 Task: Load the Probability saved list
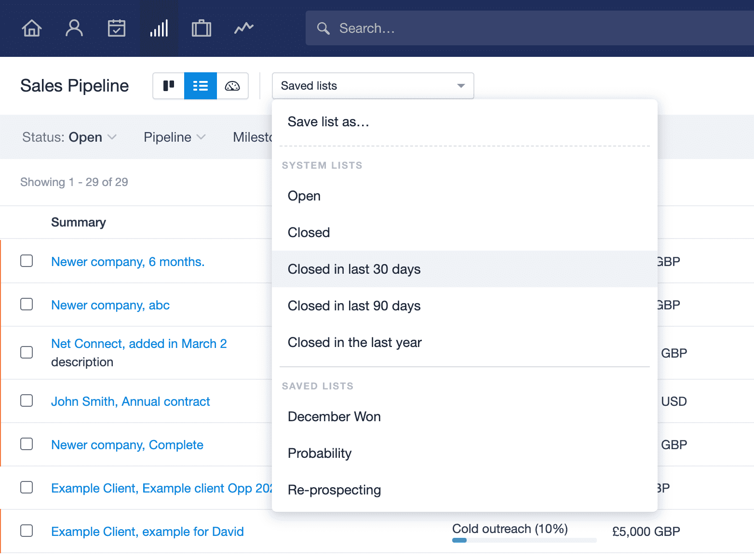[x=465, y=453]
